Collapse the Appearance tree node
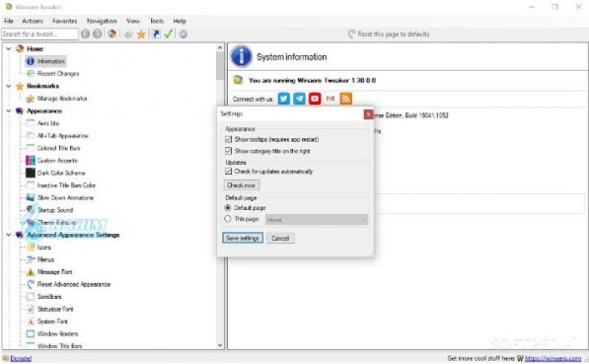Image resolution: width=589 pixels, height=364 pixels. click(x=9, y=111)
